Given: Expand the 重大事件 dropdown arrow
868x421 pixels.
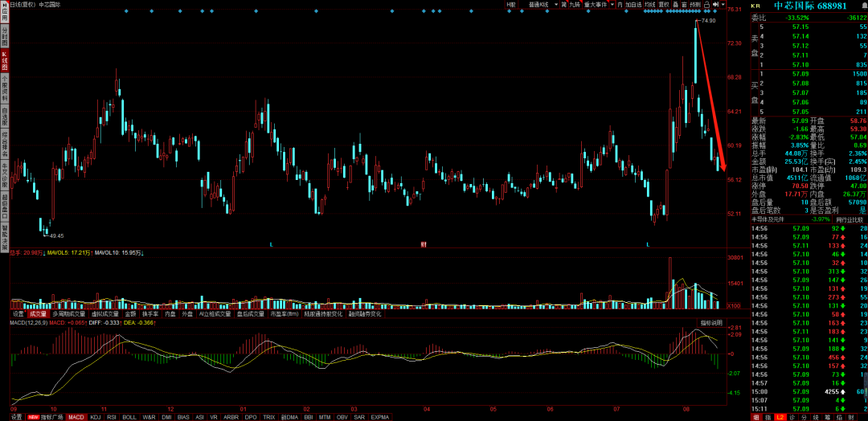Looking at the screenshot, I should [612, 5].
